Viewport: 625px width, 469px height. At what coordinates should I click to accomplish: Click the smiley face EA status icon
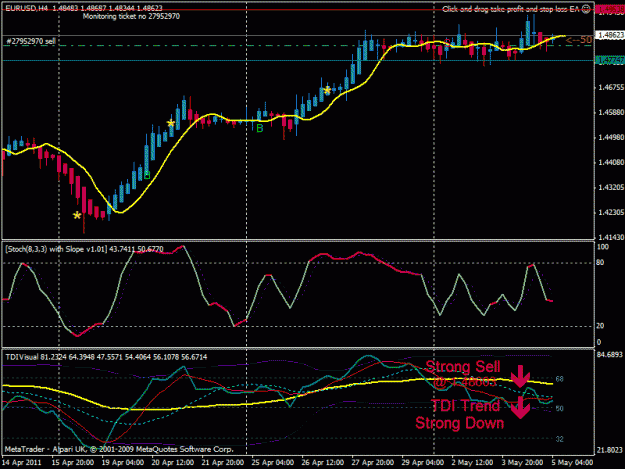(x=586, y=9)
